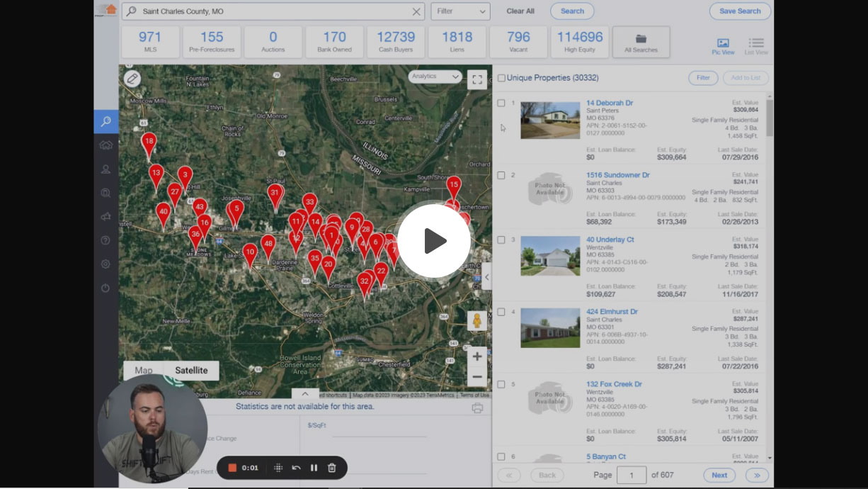Select the MLS 971 tile
This screenshot has height=489, width=868.
[x=149, y=42]
